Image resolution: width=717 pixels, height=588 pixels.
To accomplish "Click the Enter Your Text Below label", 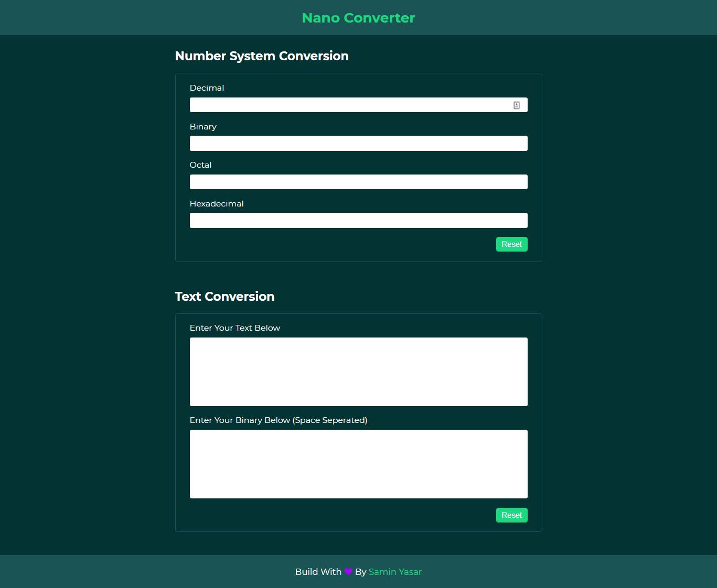I will [235, 328].
